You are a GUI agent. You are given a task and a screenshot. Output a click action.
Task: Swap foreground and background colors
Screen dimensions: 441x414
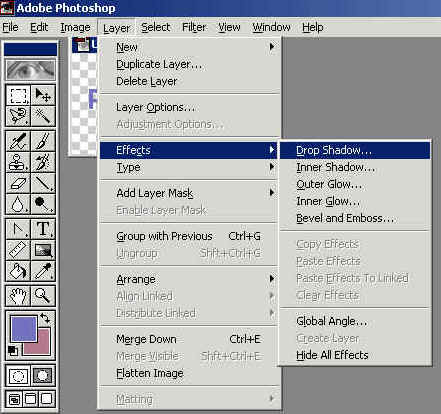(45, 318)
